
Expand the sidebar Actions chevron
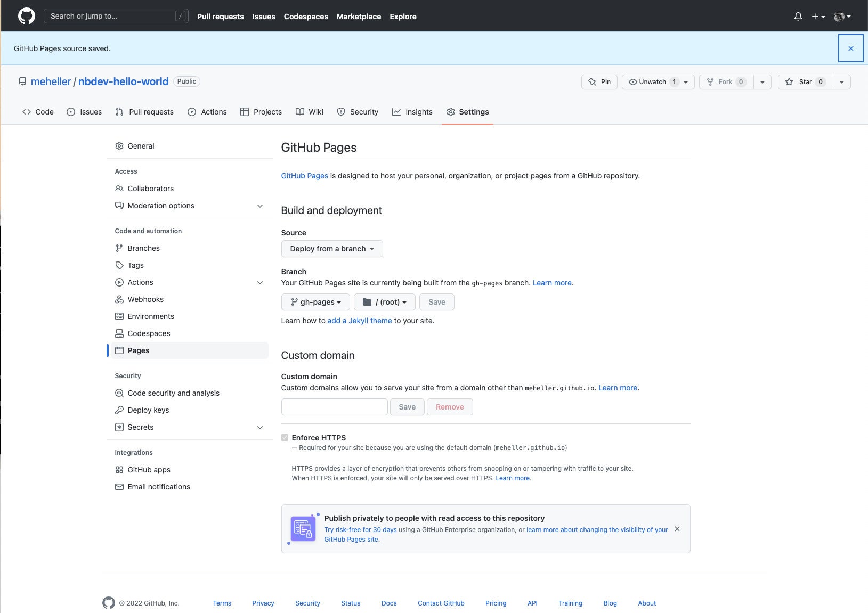point(260,282)
